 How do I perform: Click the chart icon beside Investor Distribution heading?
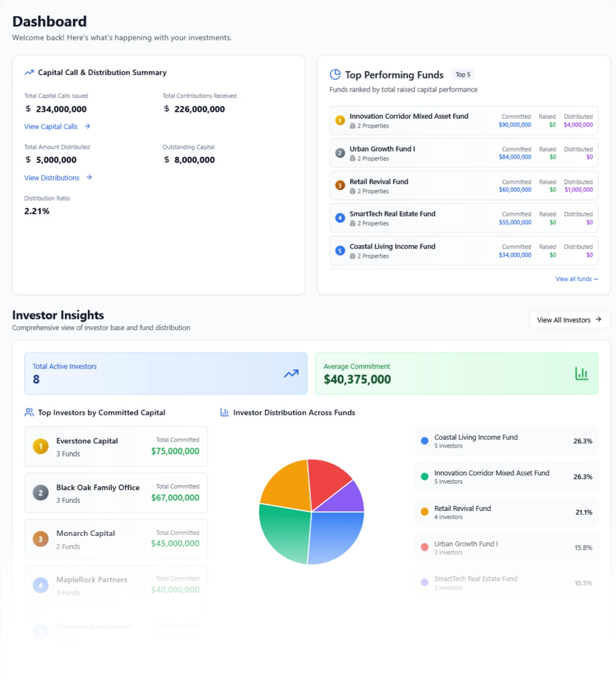pos(224,412)
